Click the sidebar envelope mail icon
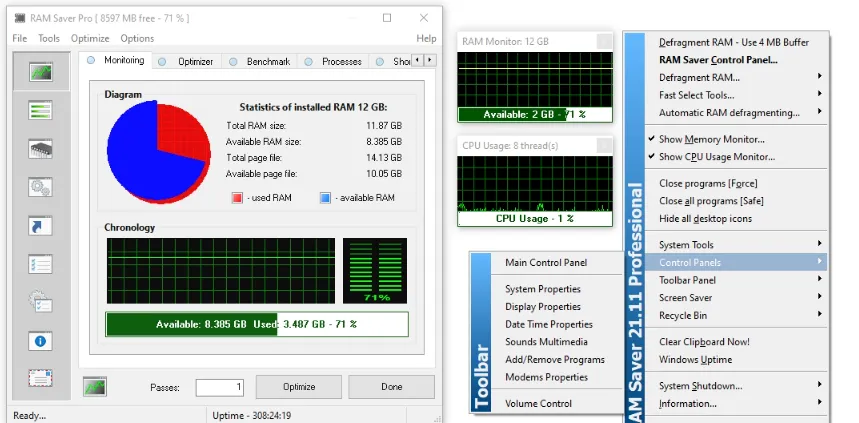The width and height of the screenshot is (859, 423). pos(41,378)
